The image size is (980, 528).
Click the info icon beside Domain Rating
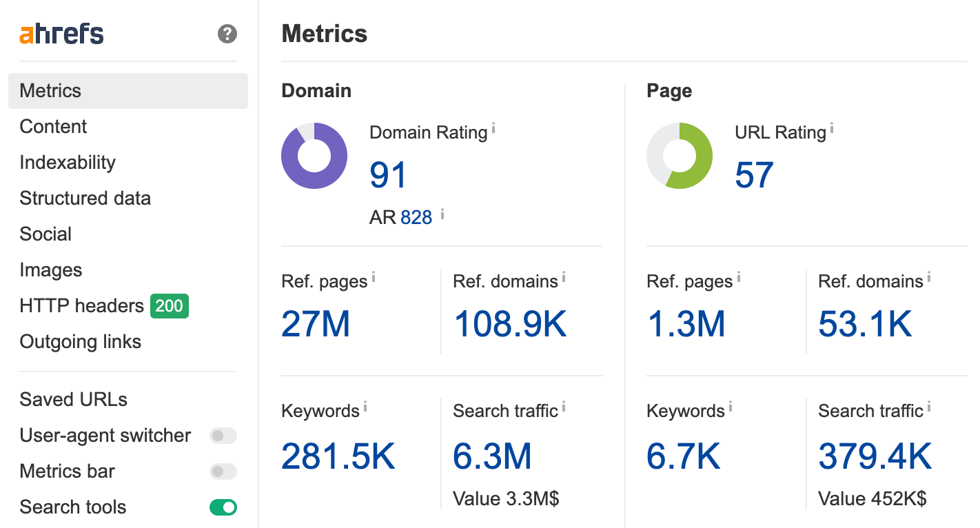pos(493,128)
